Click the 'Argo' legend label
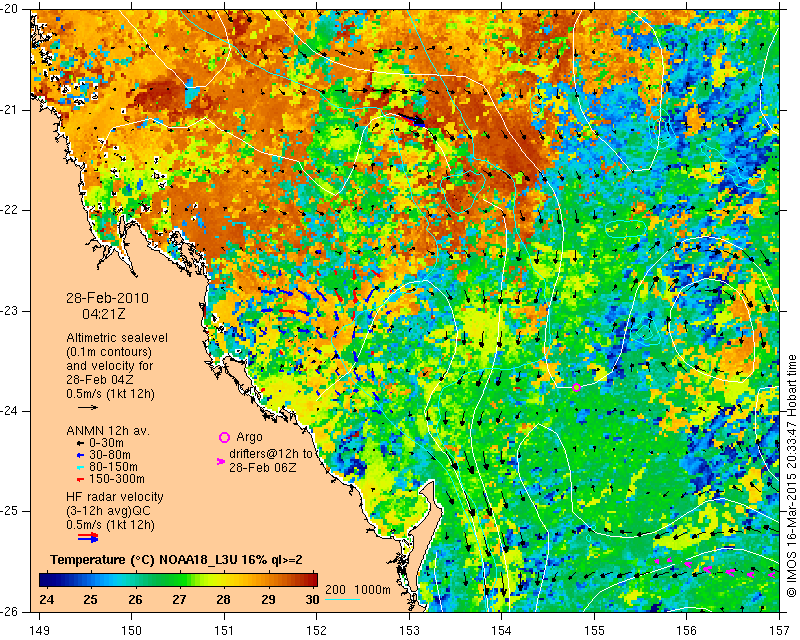This screenshot has width=800, height=640. (249, 437)
